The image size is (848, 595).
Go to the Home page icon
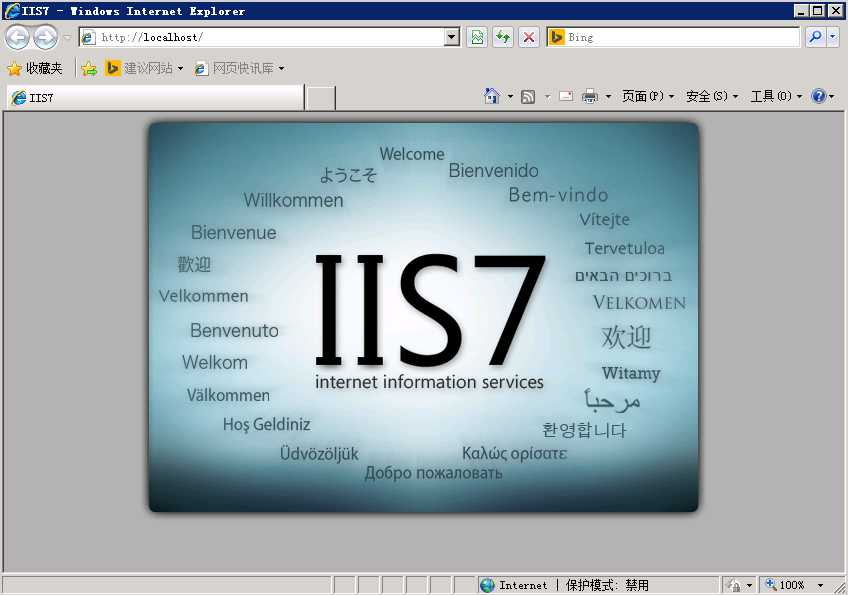491,96
